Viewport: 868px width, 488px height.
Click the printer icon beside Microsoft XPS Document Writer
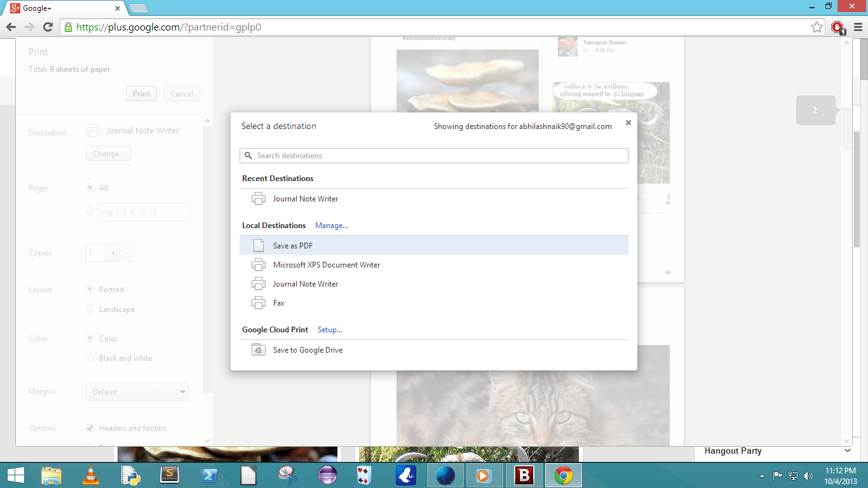coord(259,265)
